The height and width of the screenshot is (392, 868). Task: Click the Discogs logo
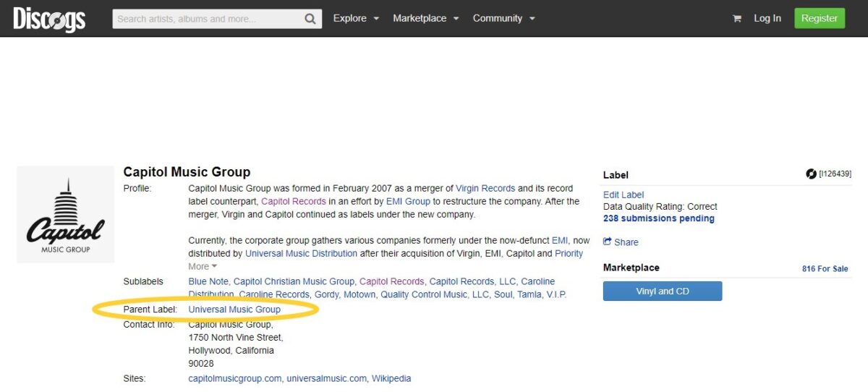(49, 19)
